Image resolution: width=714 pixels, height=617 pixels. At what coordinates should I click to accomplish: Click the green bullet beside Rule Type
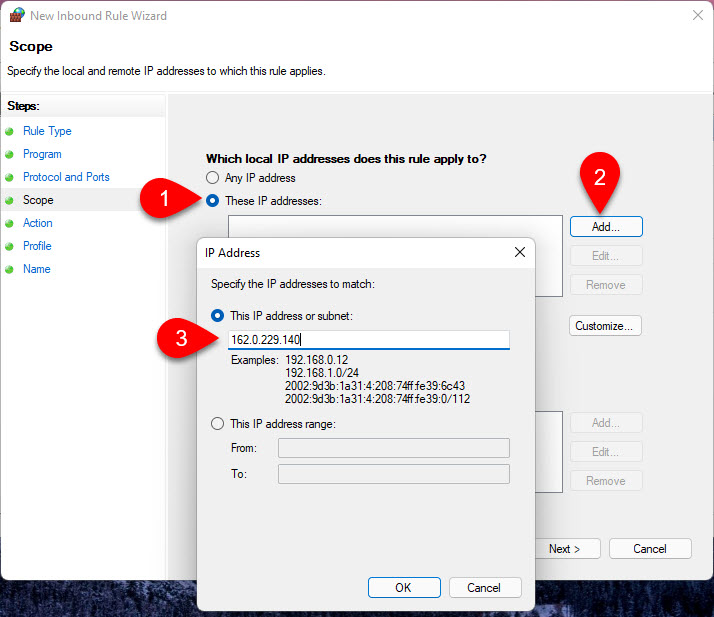[x=9, y=132]
